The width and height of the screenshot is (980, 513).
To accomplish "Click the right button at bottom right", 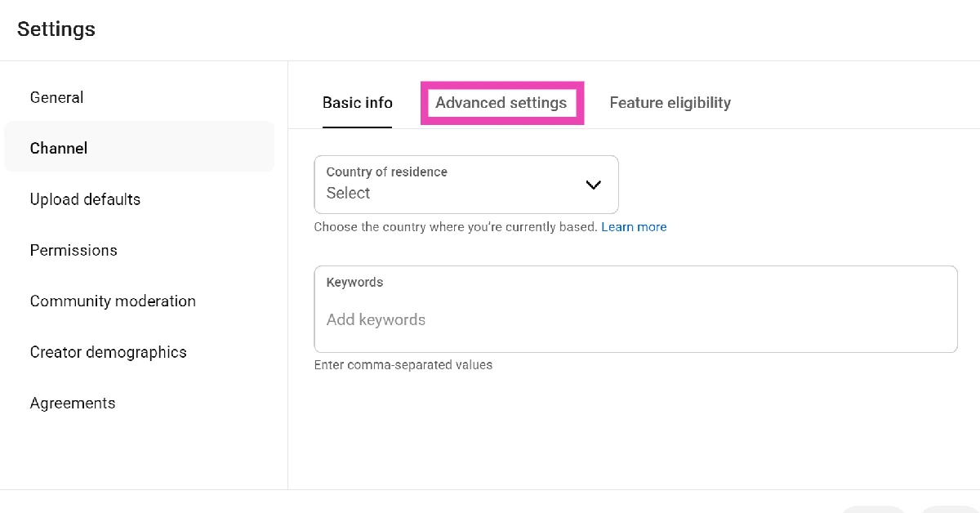I will (x=947, y=509).
